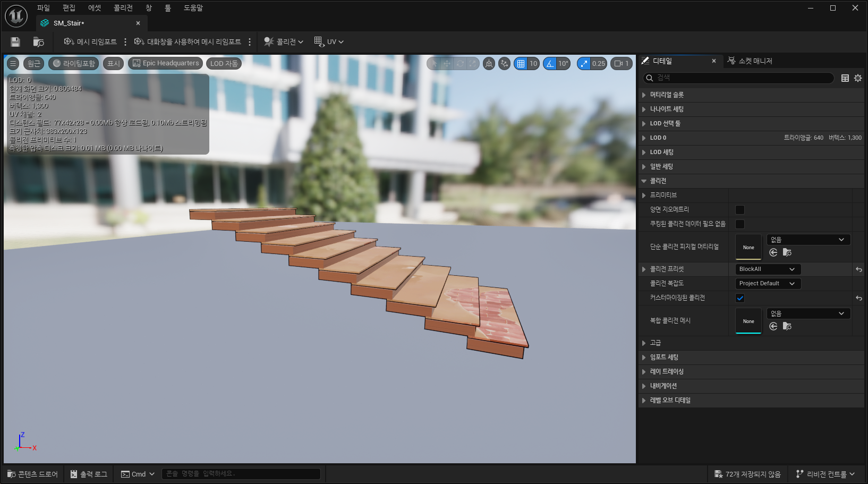This screenshot has width=868, height=484.
Task: Open the Project Default collision complexity dropdown
Action: pyautogui.click(x=768, y=284)
